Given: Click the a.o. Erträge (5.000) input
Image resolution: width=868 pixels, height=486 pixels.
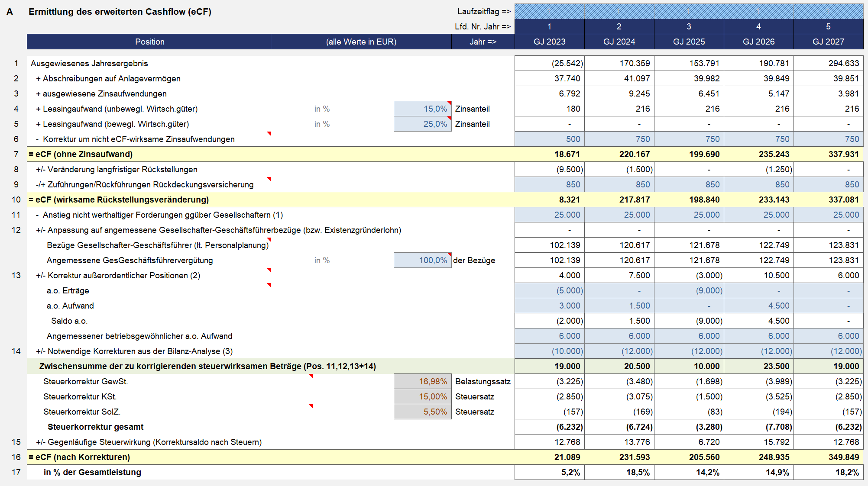Looking at the screenshot, I should tap(549, 290).
